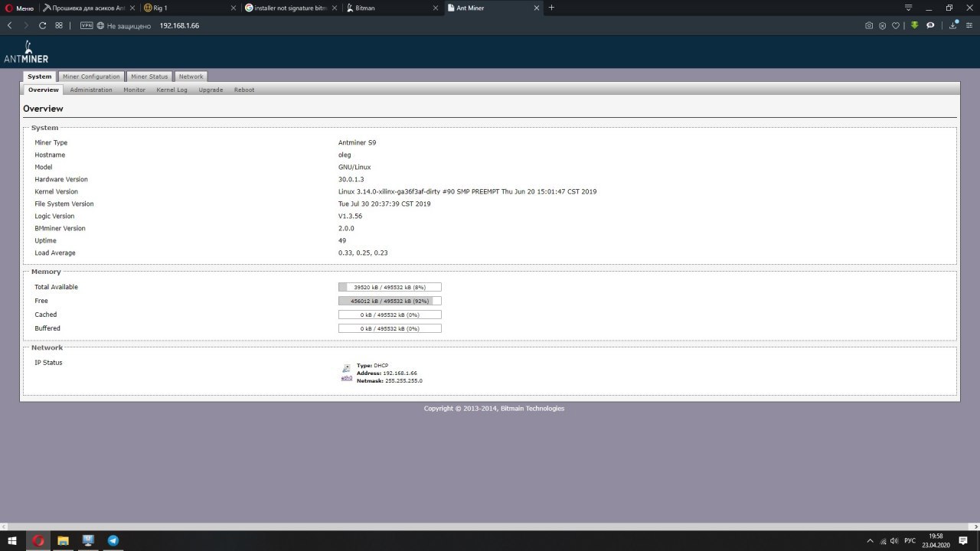The image size is (980, 551).
Task: Click the hostname value 'oleg'
Action: tap(345, 155)
